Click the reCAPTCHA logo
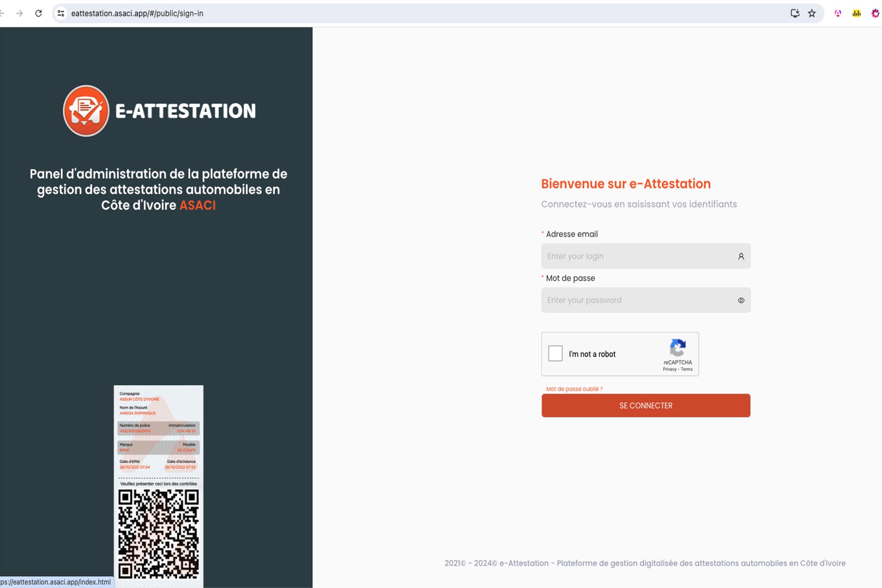The height and width of the screenshot is (588, 882). (x=677, y=348)
